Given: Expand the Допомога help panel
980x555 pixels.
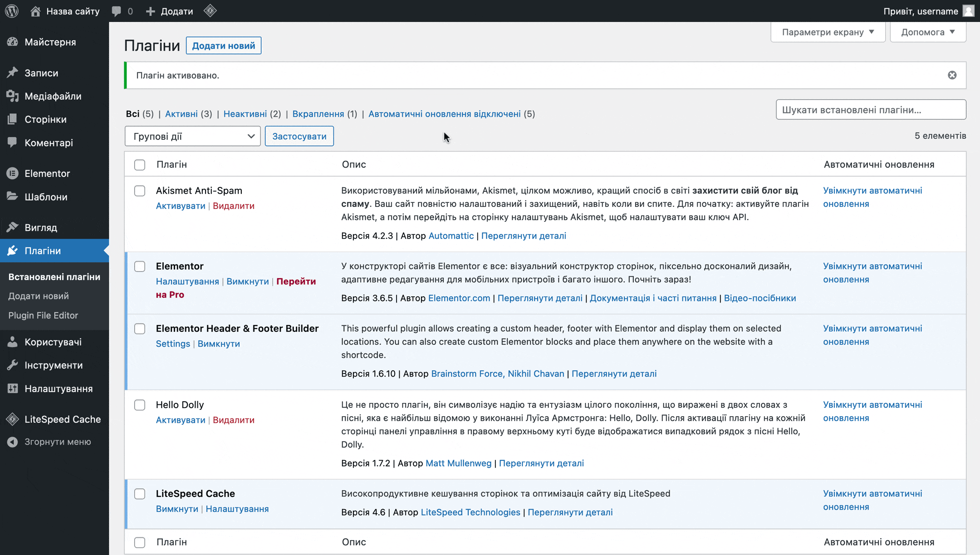Looking at the screenshot, I should pos(928,32).
